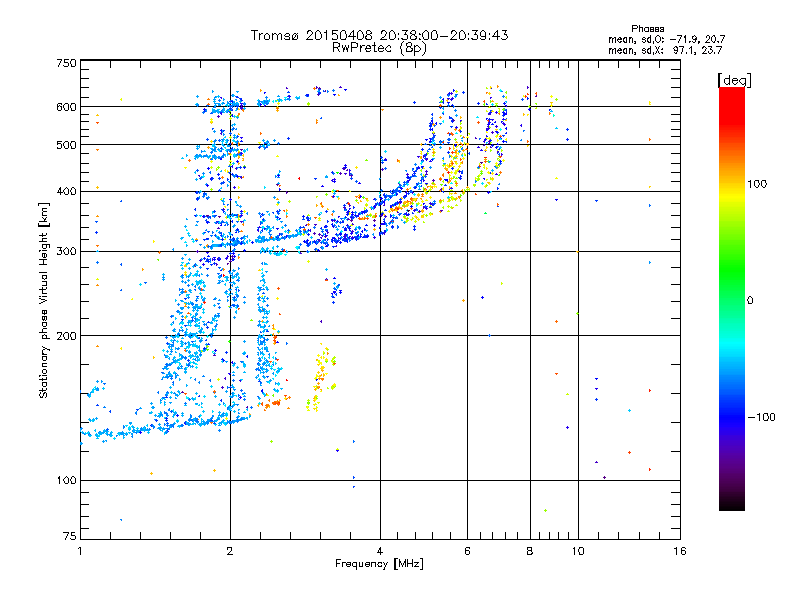Select the 'mean, sd,X: 97.1, 23.7' line

coord(665,50)
